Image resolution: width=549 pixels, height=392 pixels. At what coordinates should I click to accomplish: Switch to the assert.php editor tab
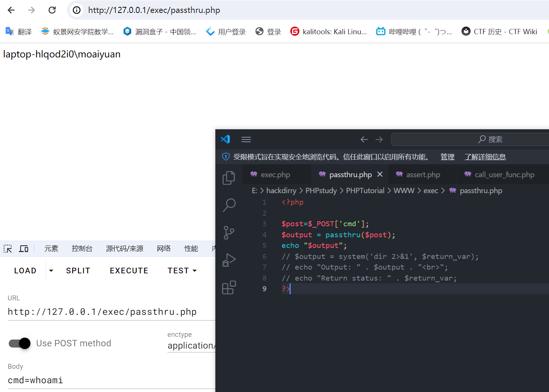[x=423, y=175]
